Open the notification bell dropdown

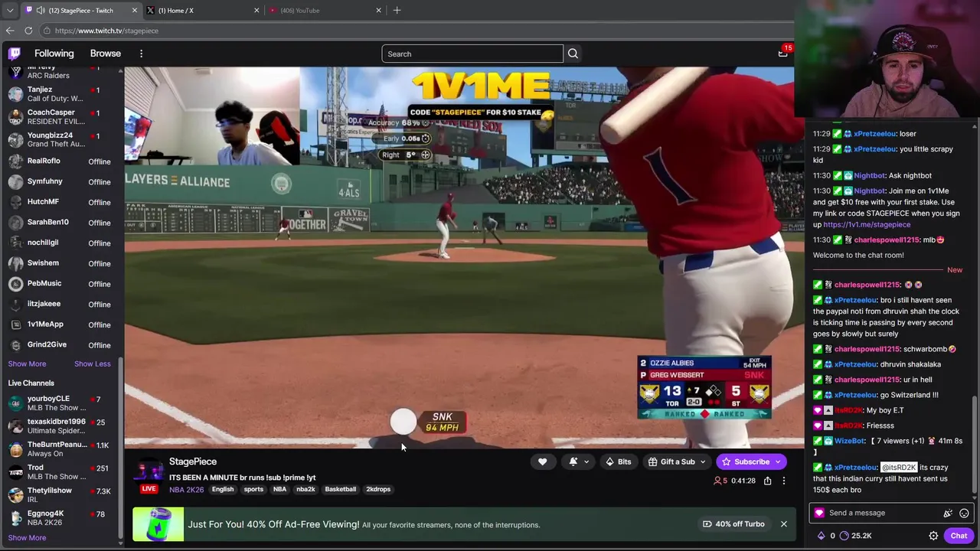(579, 461)
